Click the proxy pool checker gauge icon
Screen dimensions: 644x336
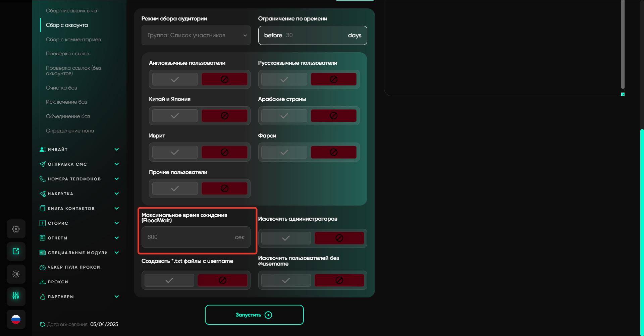click(x=43, y=267)
